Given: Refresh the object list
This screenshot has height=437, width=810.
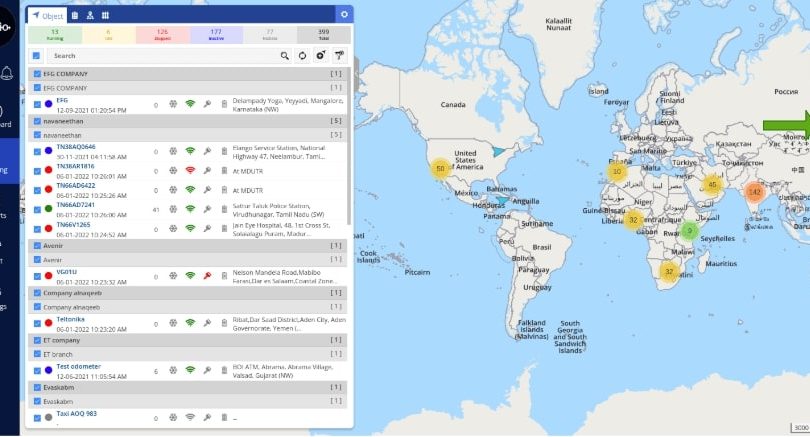Looking at the screenshot, I should (302, 56).
